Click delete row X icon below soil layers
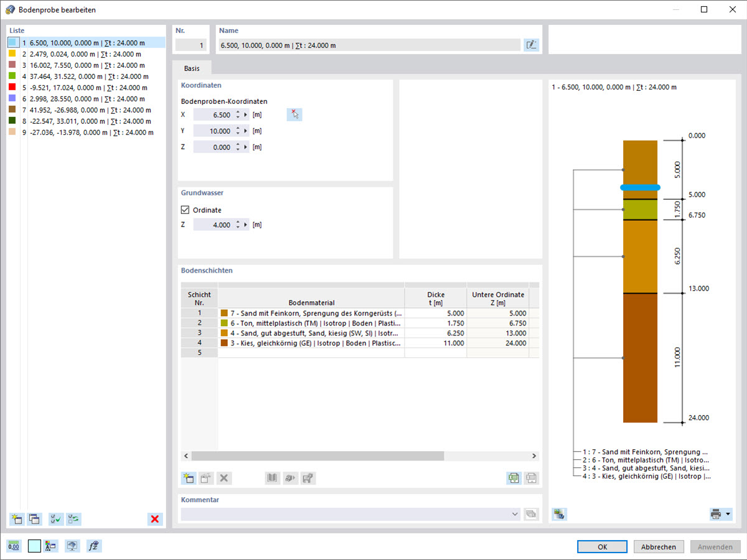The width and height of the screenshot is (747, 560). (224, 478)
